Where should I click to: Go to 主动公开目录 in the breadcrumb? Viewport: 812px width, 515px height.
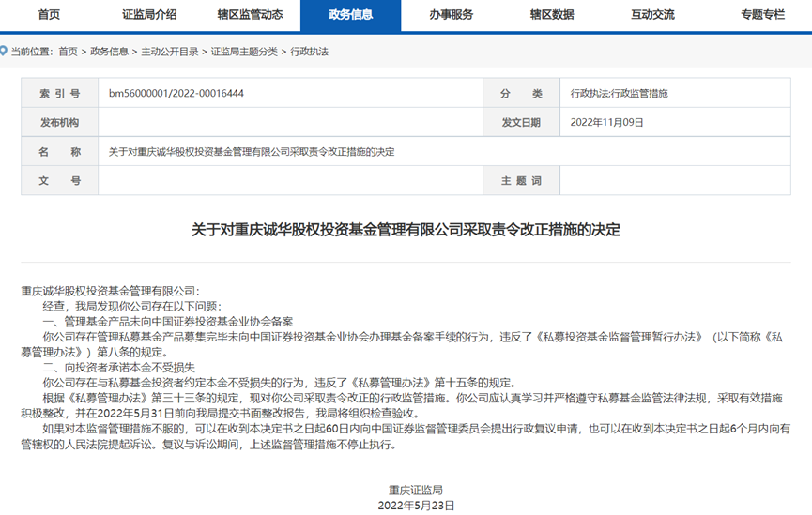click(170, 52)
